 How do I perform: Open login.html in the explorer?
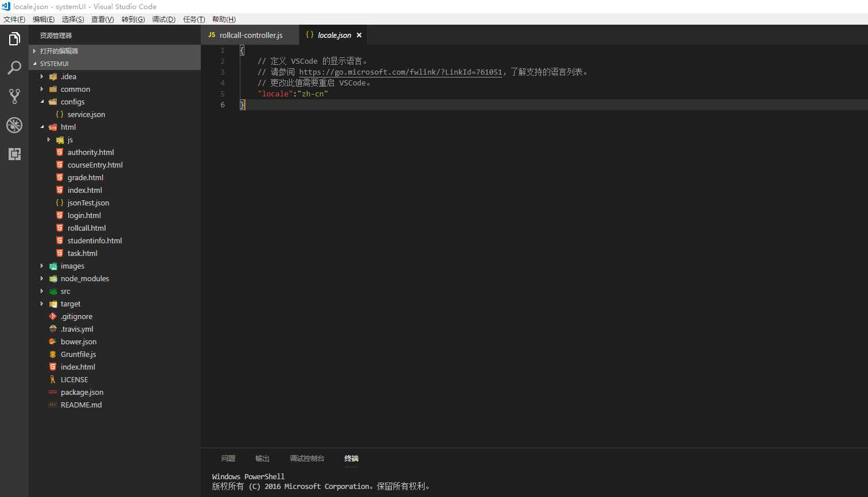(84, 215)
